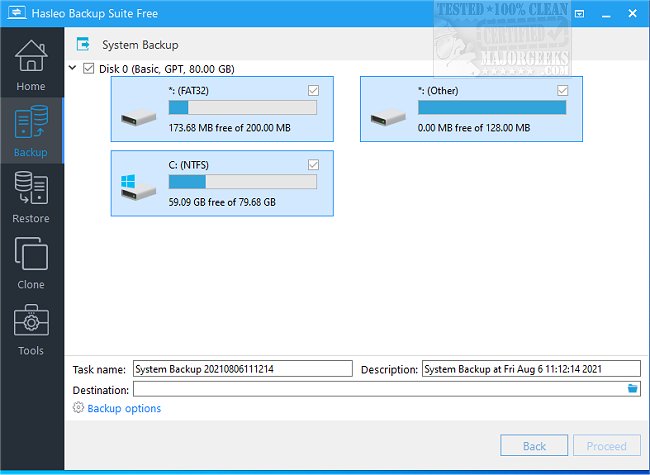Collapse the Disk 0 tree node
The height and width of the screenshot is (475, 650).
73,68
